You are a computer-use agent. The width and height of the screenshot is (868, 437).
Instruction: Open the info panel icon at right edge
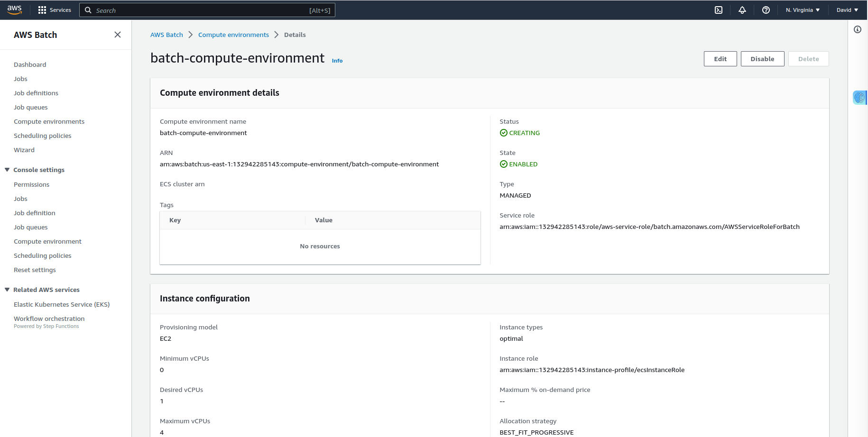coord(858,29)
